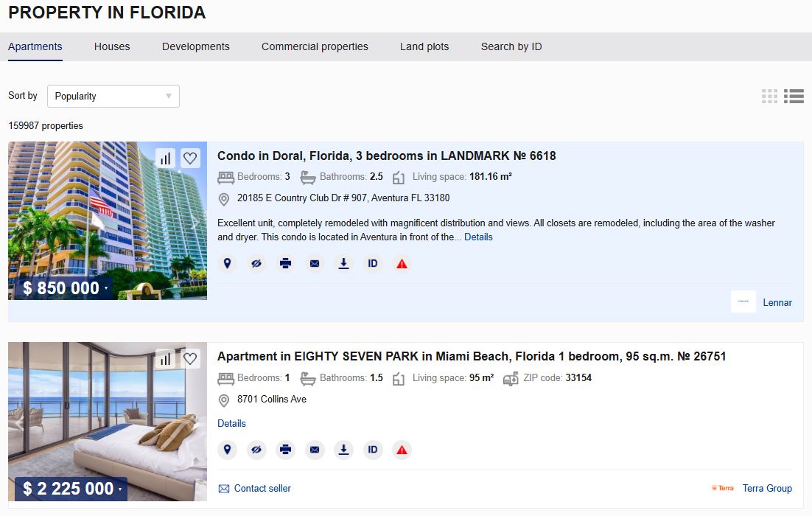
Task: Favorite the Eighty Seven Park apartment
Action: 190,358
